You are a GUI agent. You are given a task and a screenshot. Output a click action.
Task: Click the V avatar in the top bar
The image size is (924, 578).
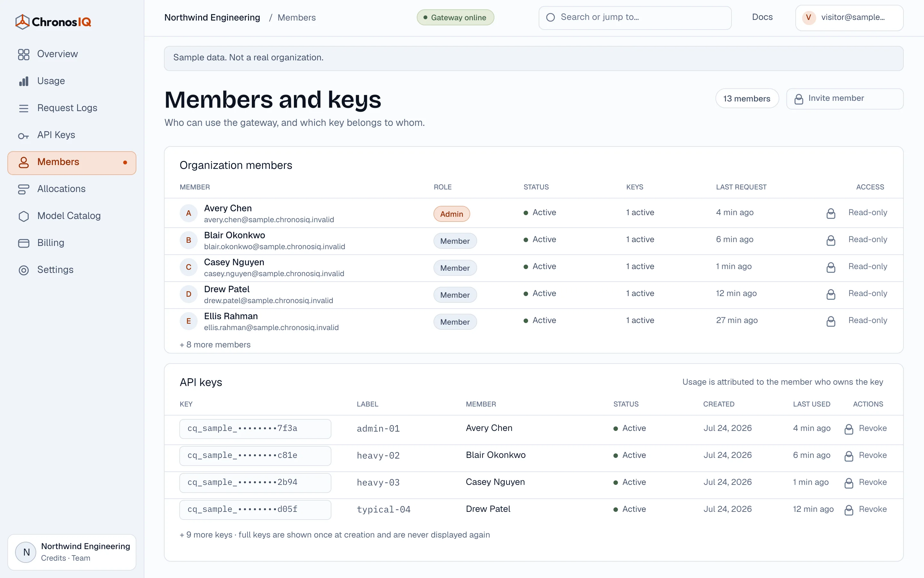pyautogui.click(x=808, y=18)
